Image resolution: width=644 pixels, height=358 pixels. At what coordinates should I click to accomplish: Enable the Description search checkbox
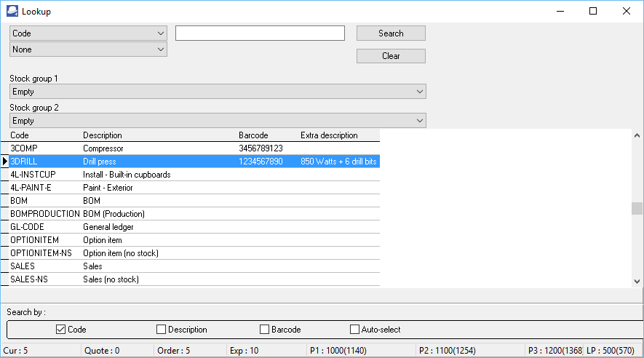162,330
